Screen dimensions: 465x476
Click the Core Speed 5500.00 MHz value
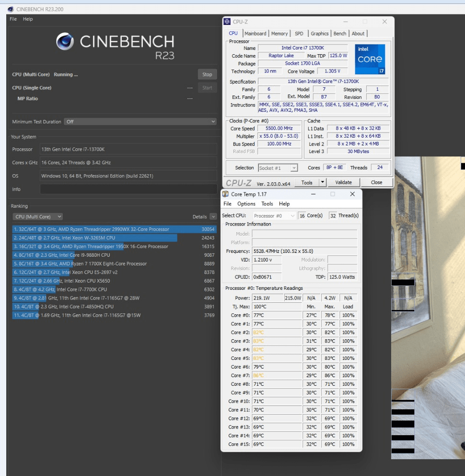279,129
